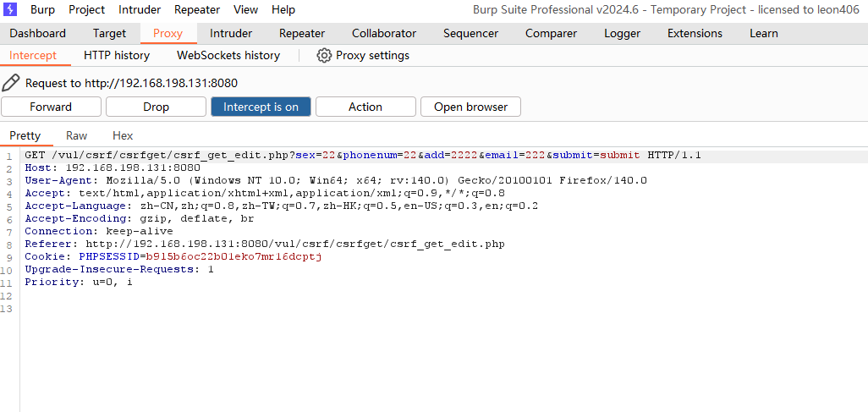Click the Burp Suite lightning logo icon
This screenshot has width=868, height=412.
(10, 9)
